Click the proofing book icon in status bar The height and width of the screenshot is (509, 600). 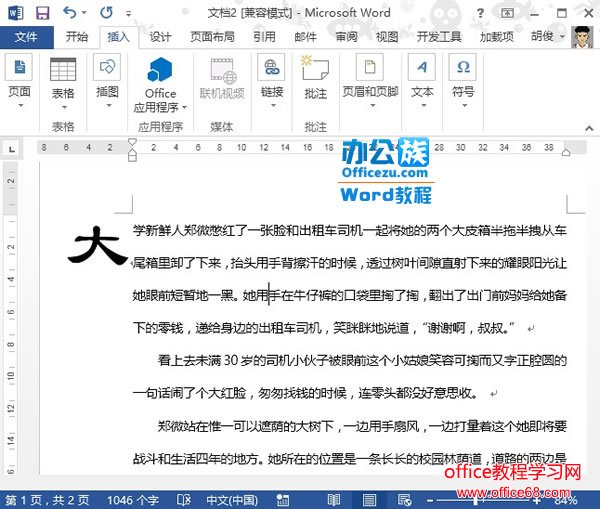point(184,500)
